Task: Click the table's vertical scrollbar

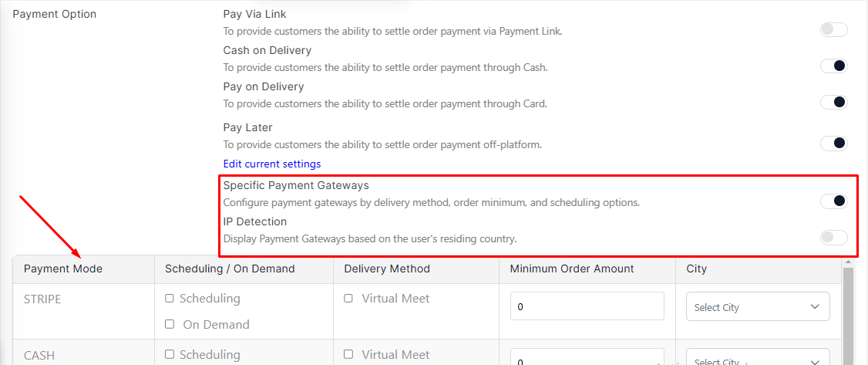Action: tap(847, 315)
